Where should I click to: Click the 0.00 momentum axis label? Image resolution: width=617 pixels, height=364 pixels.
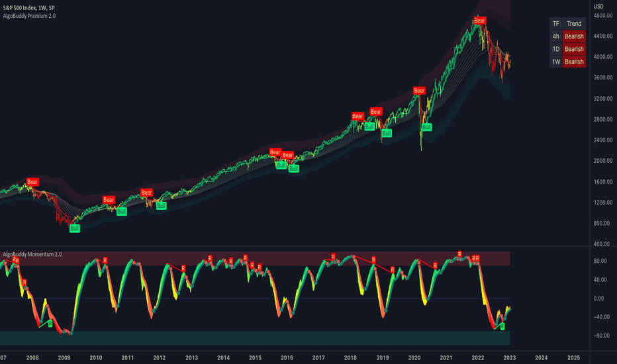[599, 298]
